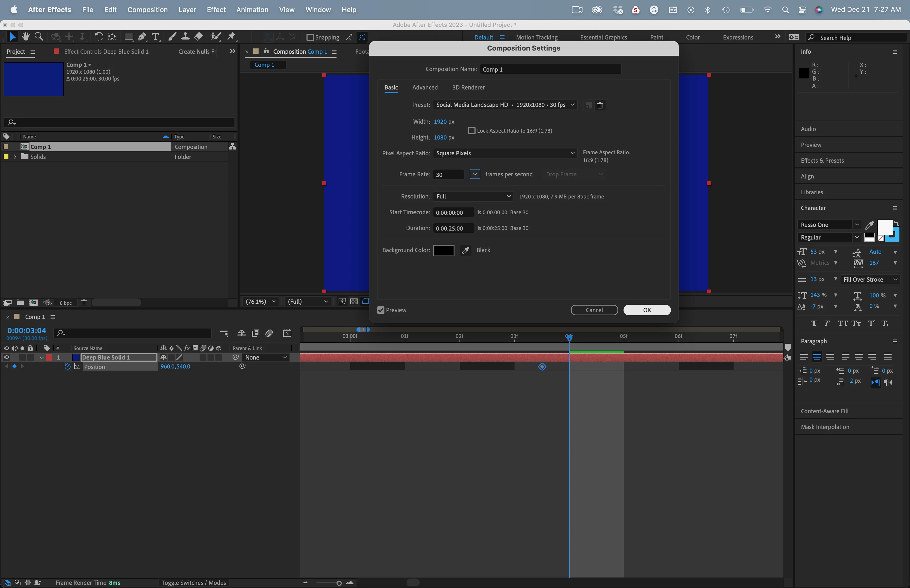The image size is (910, 588).
Task: Hide Deep Blue Solid 1 layer
Action: click(7, 357)
